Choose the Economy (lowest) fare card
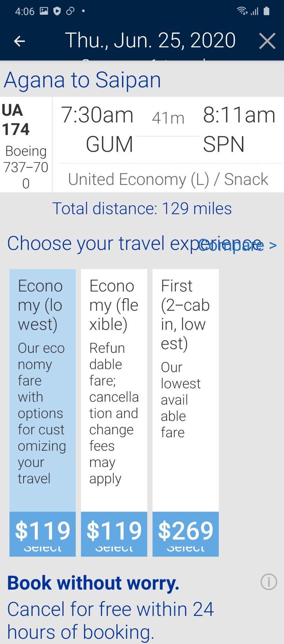 coord(42,386)
